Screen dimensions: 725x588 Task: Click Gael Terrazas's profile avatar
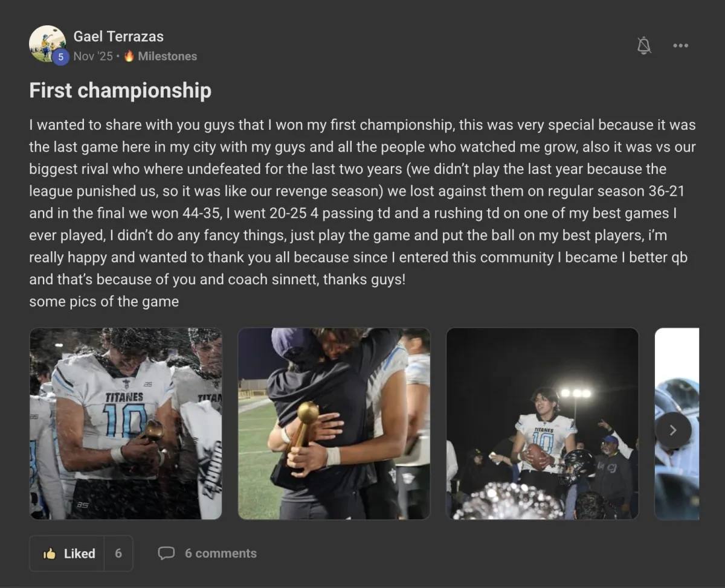pos(47,42)
